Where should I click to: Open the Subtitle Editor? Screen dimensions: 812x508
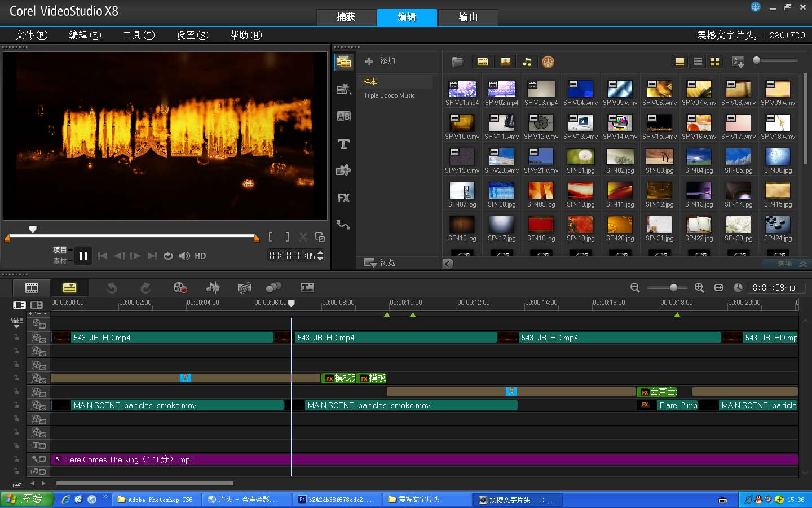(307, 288)
